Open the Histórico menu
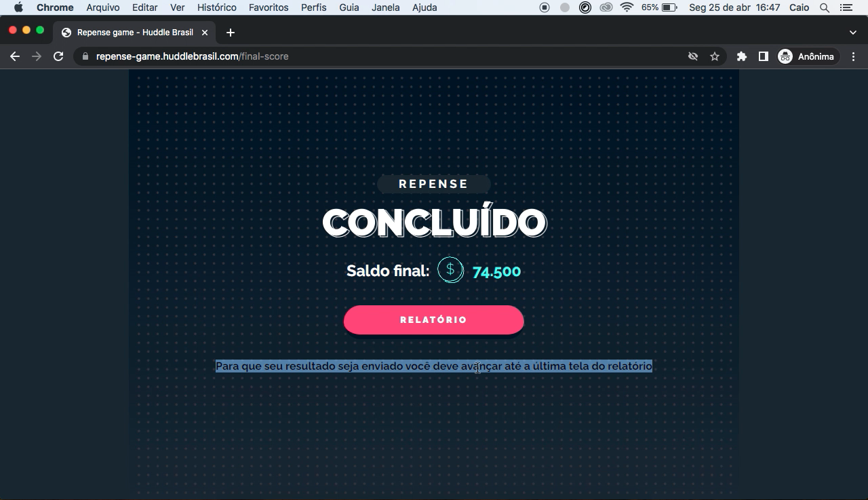This screenshot has height=500, width=868. coord(216,7)
